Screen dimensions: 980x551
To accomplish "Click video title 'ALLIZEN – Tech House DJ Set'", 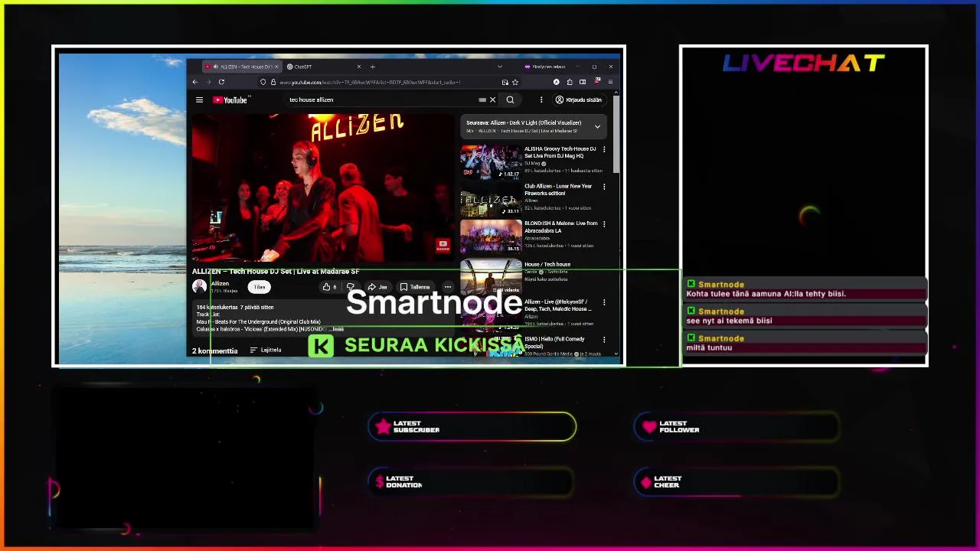I will (276, 271).
